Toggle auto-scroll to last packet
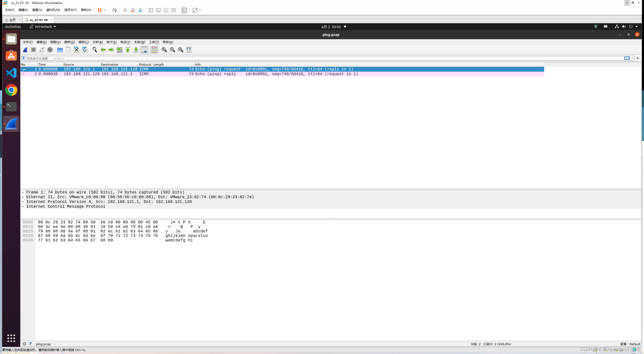Viewport: 644px width, 354px height. tap(144, 50)
